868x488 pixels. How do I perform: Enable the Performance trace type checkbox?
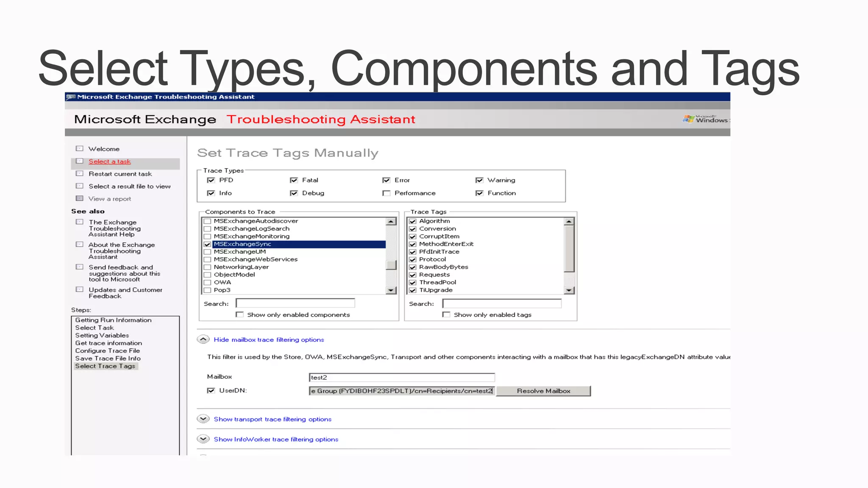pos(386,193)
